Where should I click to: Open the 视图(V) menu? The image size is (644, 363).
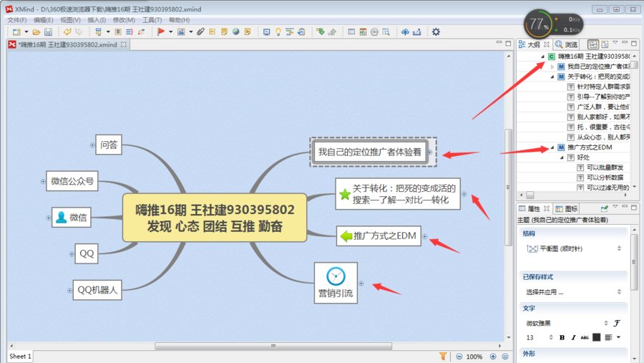pyautogui.click(x=70, y=20)
